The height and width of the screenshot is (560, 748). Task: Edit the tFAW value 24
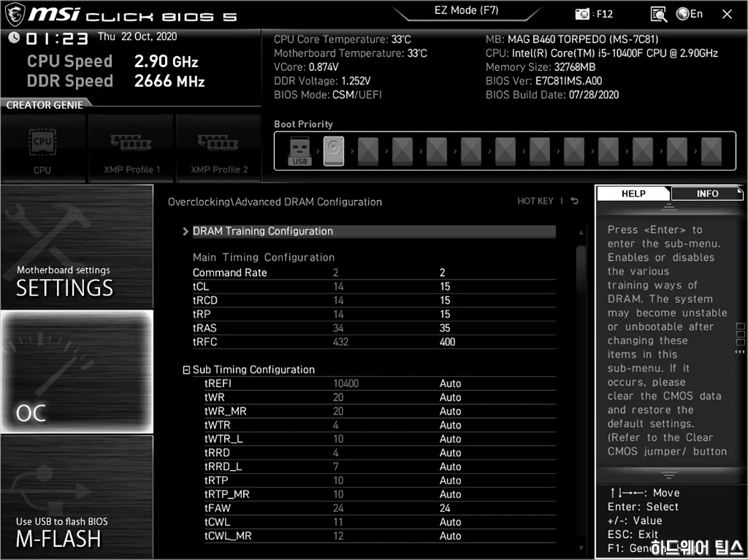tap(445, 508)
